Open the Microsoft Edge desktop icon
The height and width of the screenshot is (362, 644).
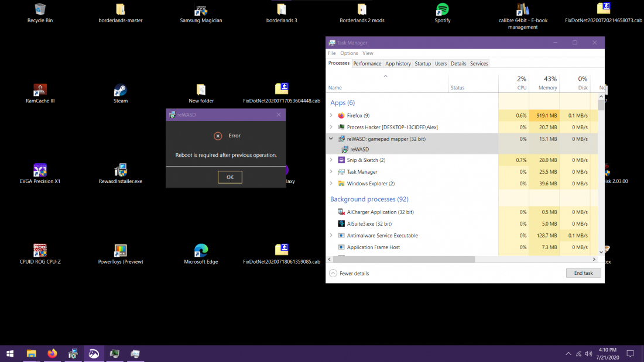coord(201,251)
